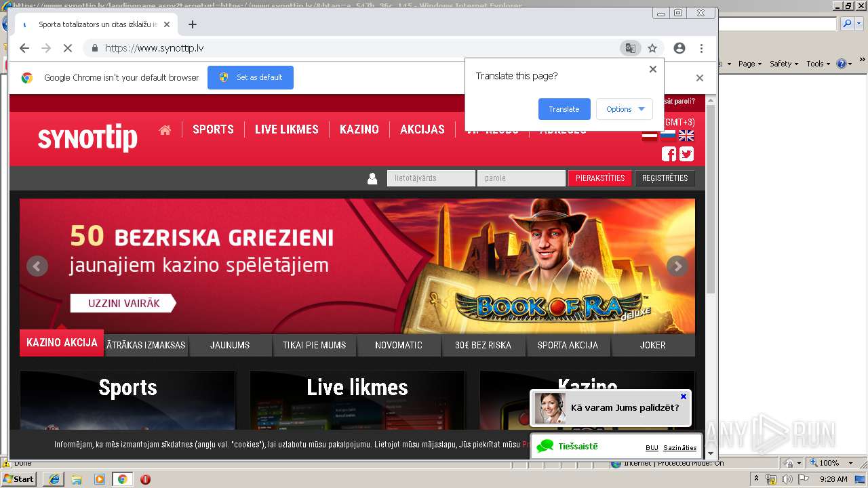This screenshot has width=868, height=488.
Task: Click the parole password field
Action: click(x=521, y=178)
